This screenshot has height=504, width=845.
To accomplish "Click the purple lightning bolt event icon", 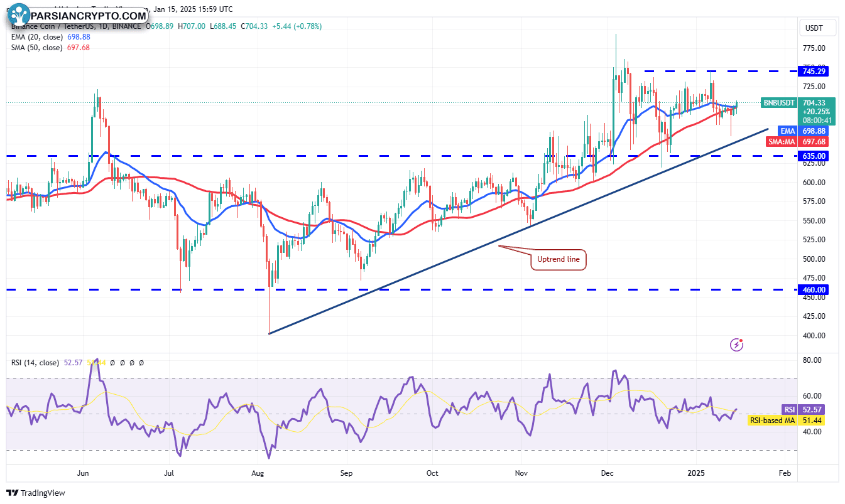I will point(737,345).
